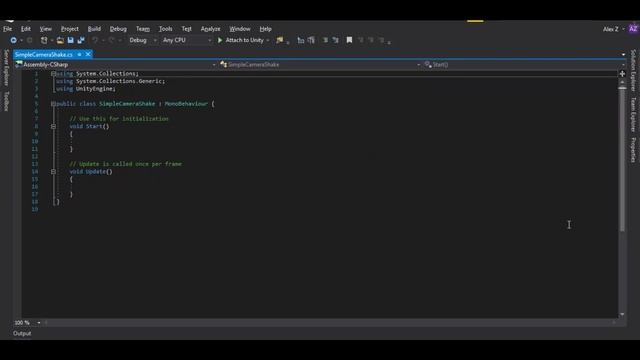The width and height of the screenshot is (640, 360).
Task: Open the Test menu
Action: coord(187,29)
